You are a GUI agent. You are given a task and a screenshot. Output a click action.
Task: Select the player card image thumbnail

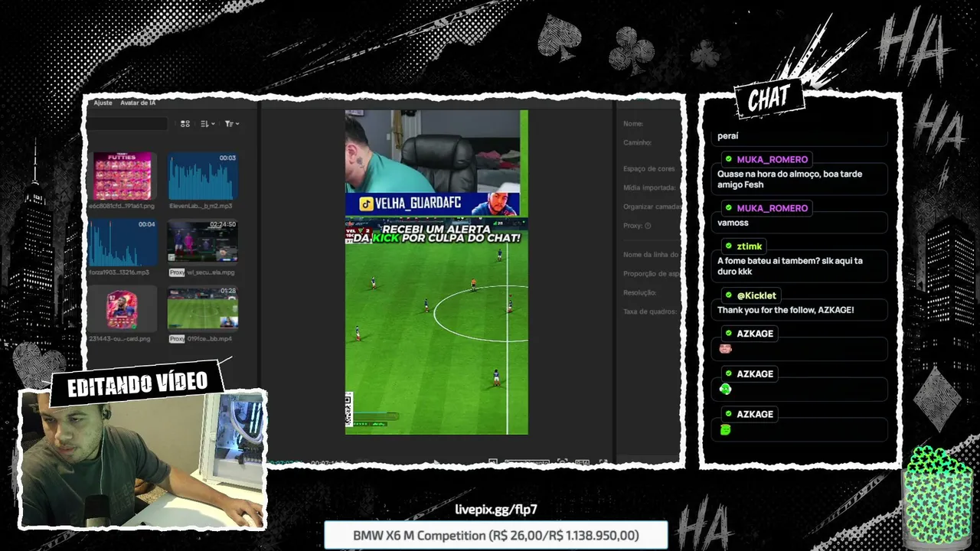122,309
